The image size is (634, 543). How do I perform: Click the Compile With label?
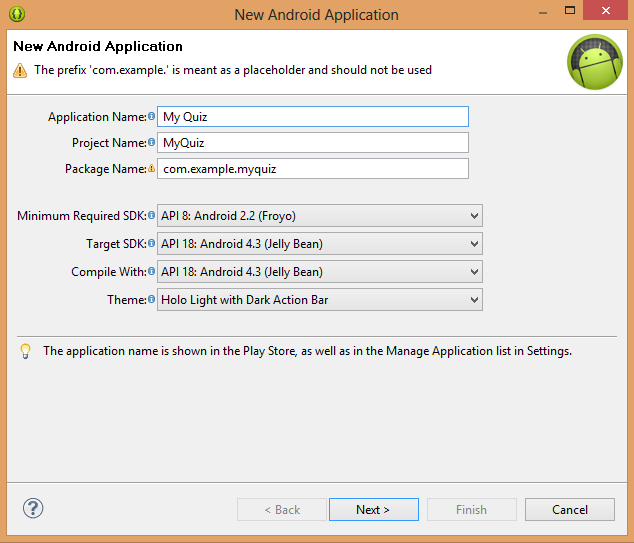[x=109, y=272]
